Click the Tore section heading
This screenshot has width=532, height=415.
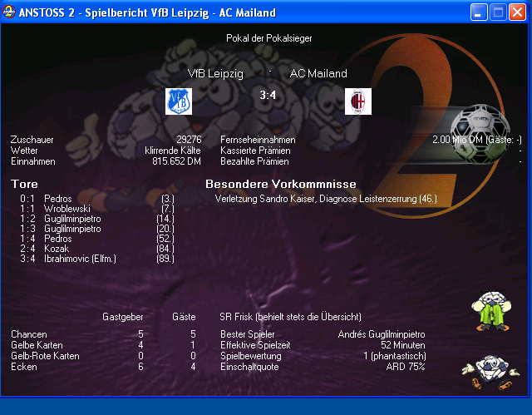point(24,184)
